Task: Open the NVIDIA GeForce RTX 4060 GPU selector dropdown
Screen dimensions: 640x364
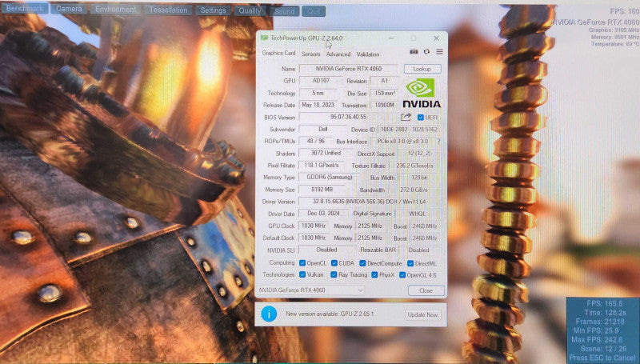Action: (310, 290)
